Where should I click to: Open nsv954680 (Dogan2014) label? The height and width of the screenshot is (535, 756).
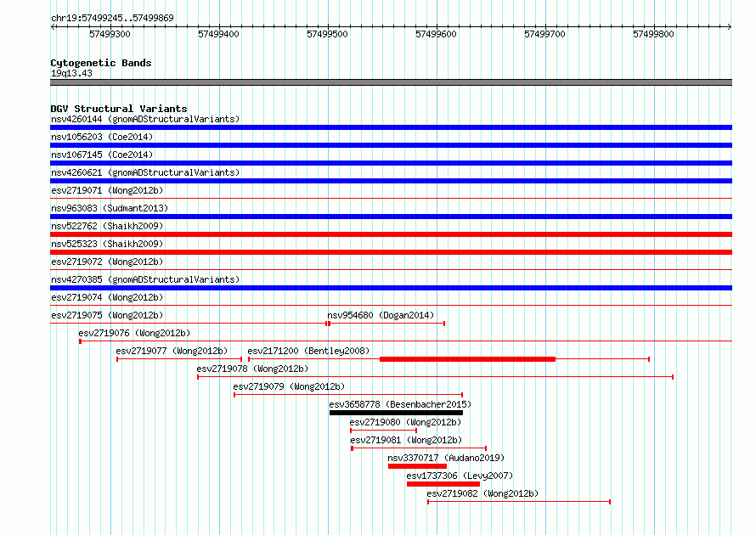tap(381, 315)
